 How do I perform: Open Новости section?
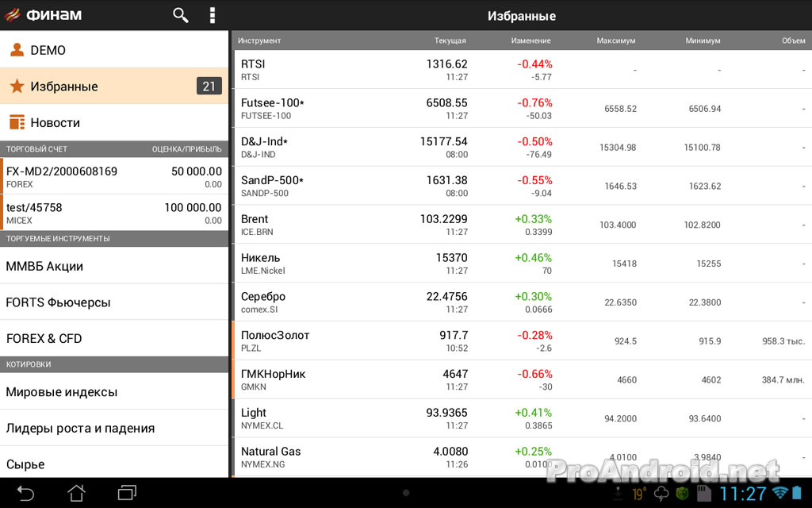[x=114, y=122]
